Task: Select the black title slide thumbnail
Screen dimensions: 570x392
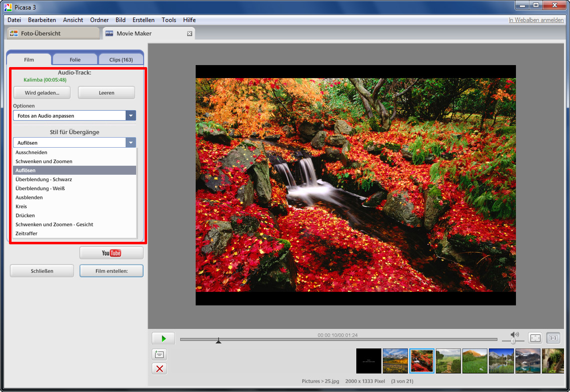Action: [368, 361]
